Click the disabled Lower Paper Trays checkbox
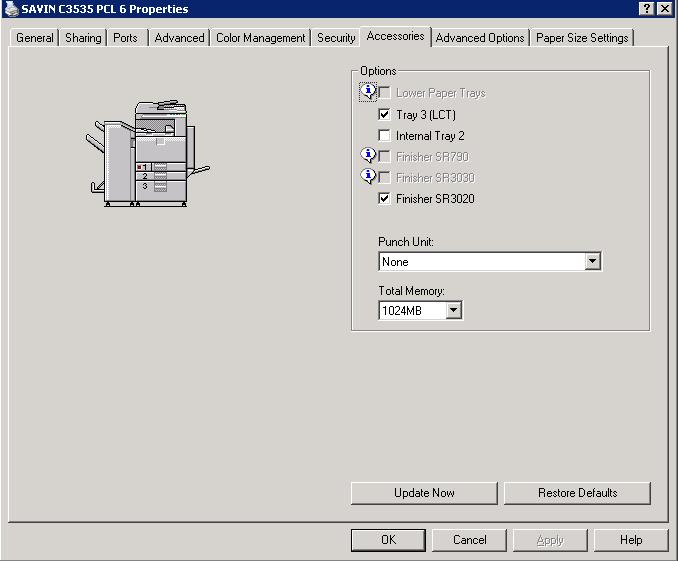 [384, 93]
